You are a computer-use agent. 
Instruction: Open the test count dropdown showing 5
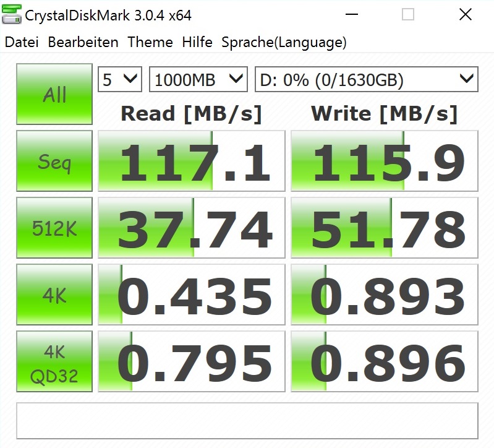point(120,80)
